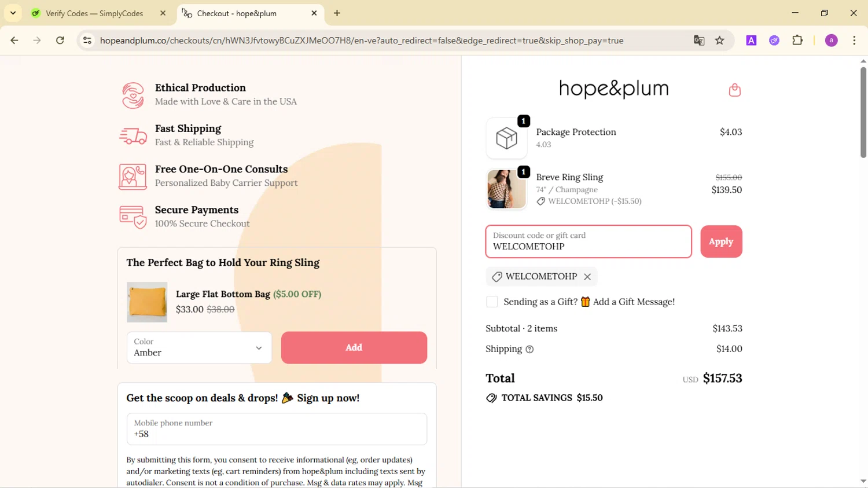This screenshot has width=868, height=488.
Task: Click the 'Ethical Production' heading
Action: click(200, 88)
